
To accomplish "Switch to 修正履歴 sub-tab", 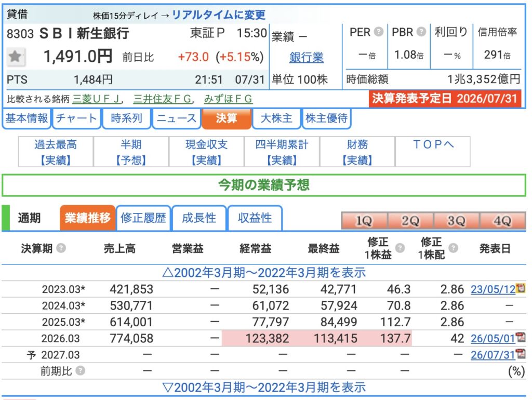I will (143, 218).
